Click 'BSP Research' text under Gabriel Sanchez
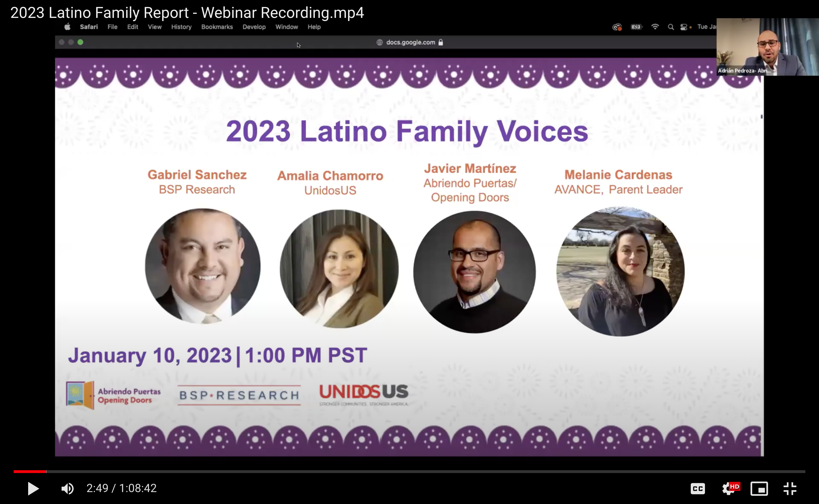819x504 pixels. (x=197, y=189)
